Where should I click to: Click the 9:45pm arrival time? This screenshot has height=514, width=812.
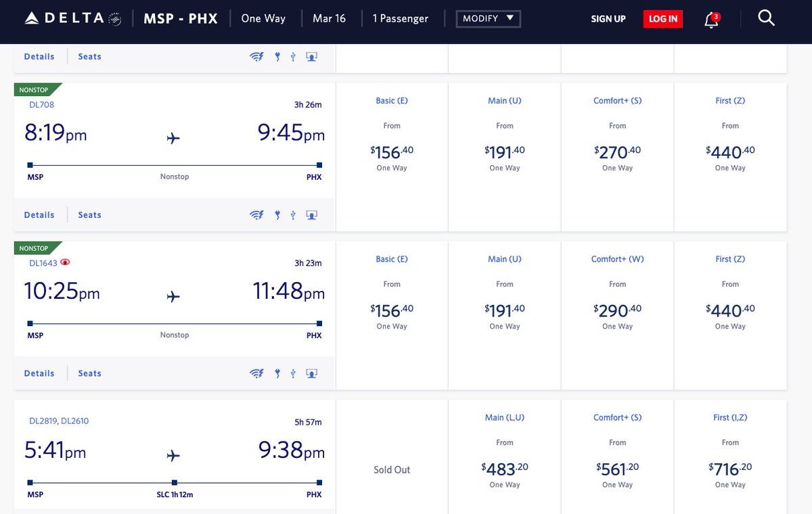[x=292, y=133]
